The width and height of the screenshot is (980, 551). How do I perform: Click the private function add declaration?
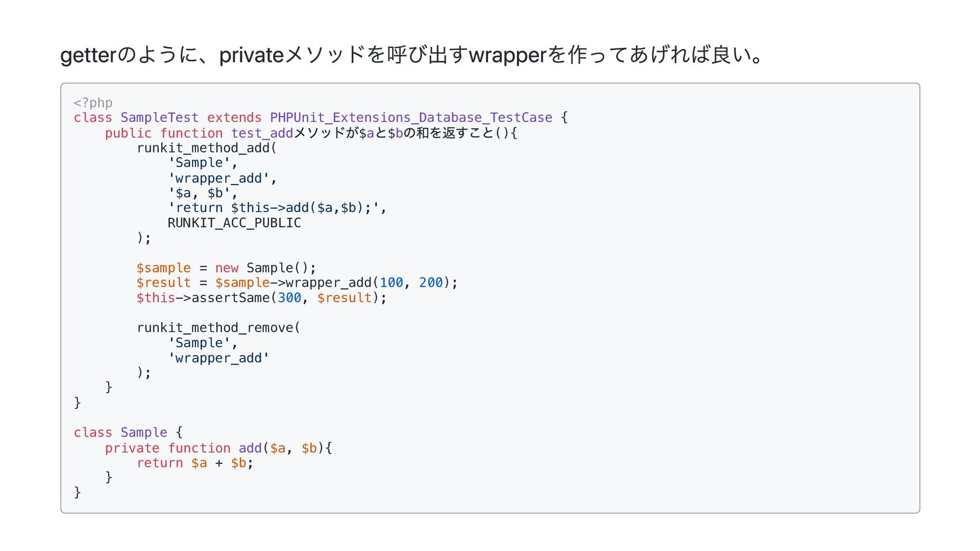(218, 448)
